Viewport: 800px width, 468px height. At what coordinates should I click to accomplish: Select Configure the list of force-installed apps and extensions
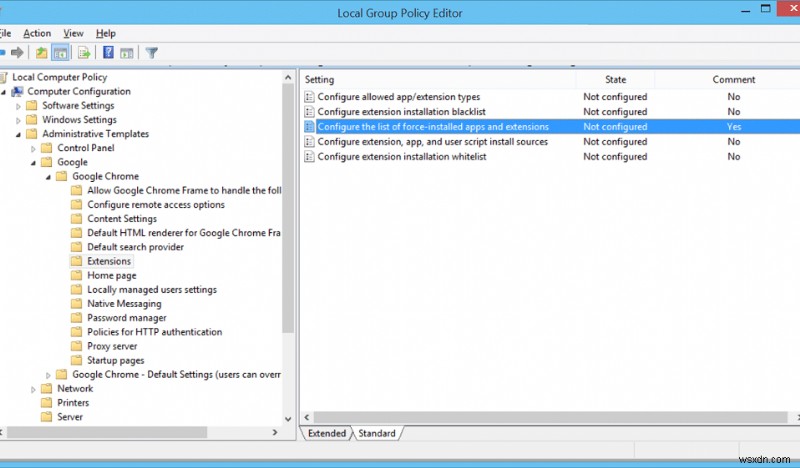[x=433, y=127]
